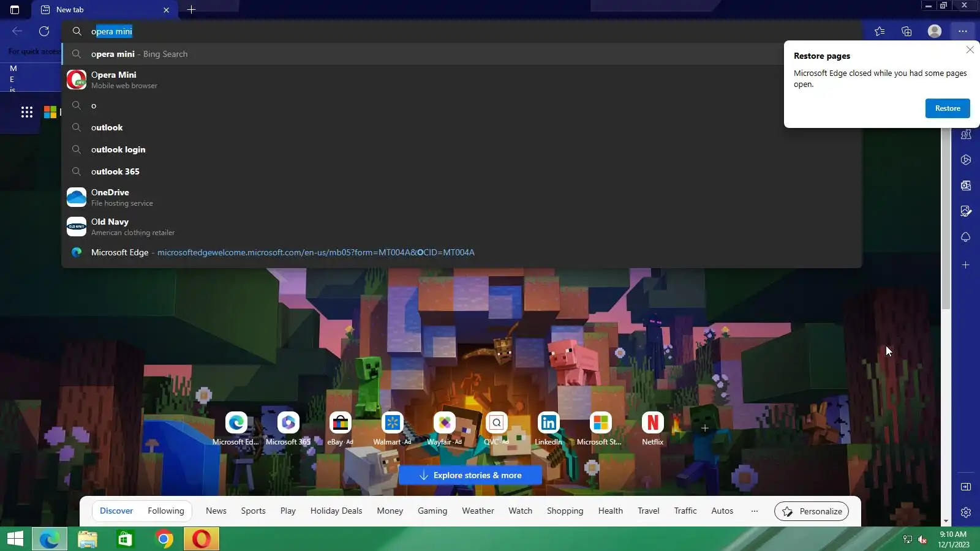Choose the Opera Mini mobile web browser suggestion

(462, 80)
